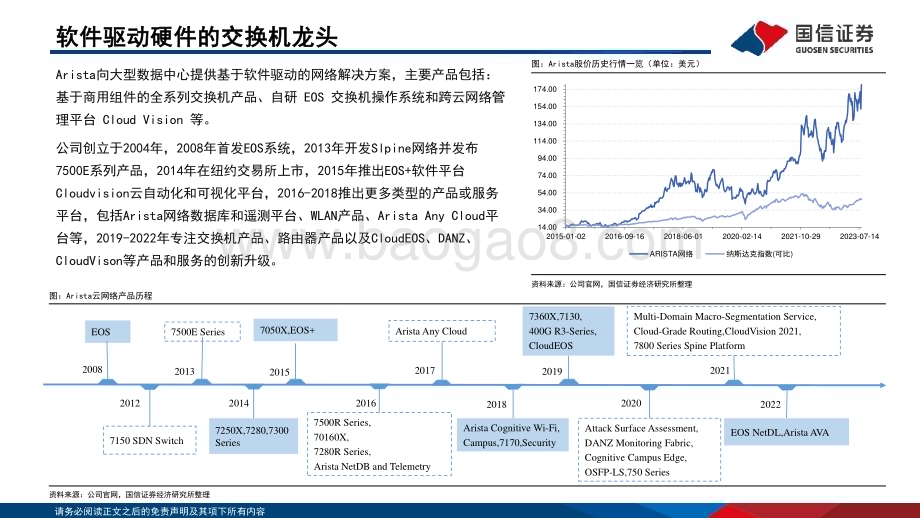
Task: Click timeline year label 2021
Action: 719,370
